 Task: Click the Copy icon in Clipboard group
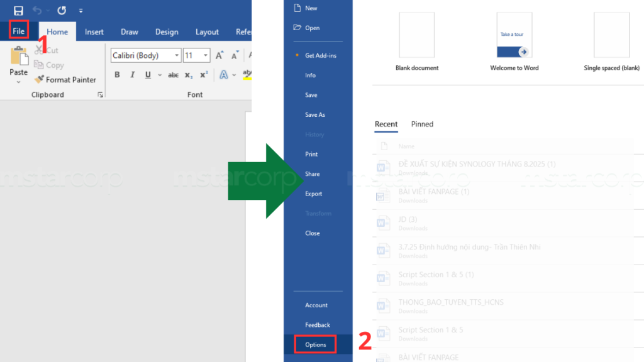pyautogui.click(x=38, y=65)
